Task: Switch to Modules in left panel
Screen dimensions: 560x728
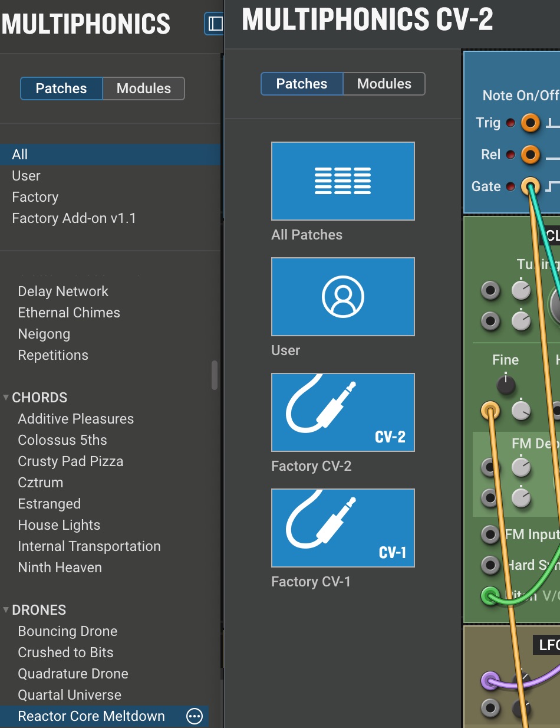Action: point(143,88)
